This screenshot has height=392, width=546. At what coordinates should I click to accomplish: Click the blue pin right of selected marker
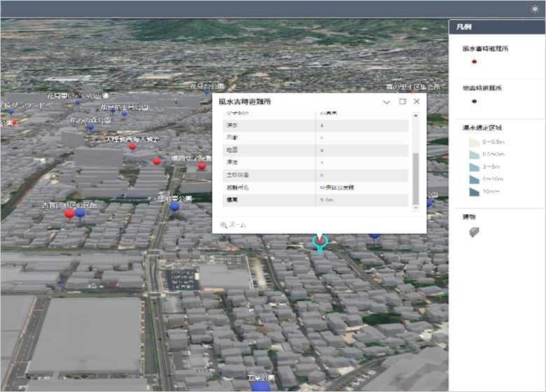point(374,237)
